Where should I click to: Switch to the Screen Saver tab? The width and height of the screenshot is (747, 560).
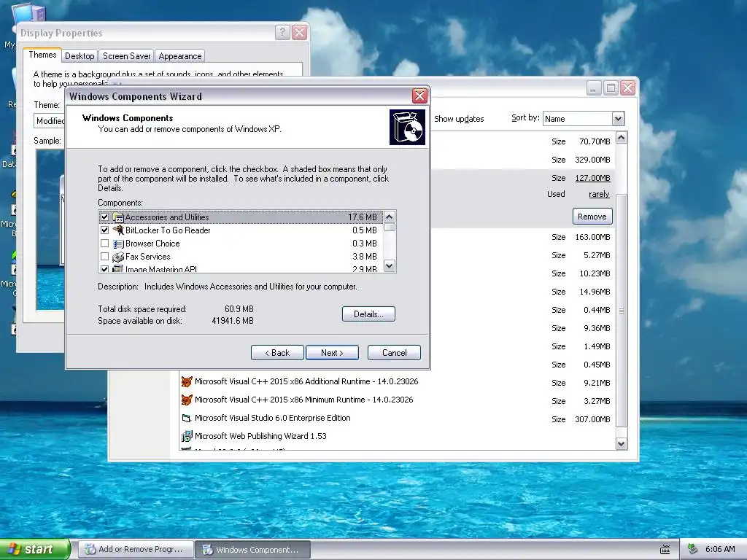click(x=127, y=56)
